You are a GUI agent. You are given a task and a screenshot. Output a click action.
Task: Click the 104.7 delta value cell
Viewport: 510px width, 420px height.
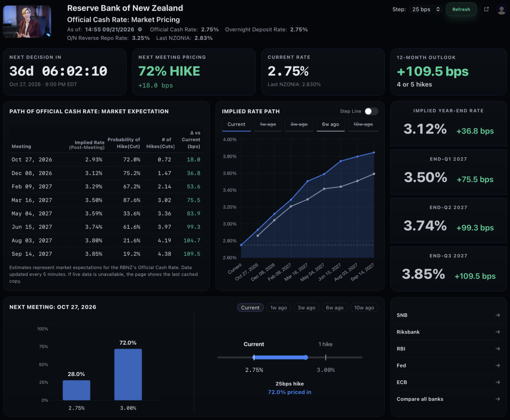pyautogui.click(x=192, y=240)
